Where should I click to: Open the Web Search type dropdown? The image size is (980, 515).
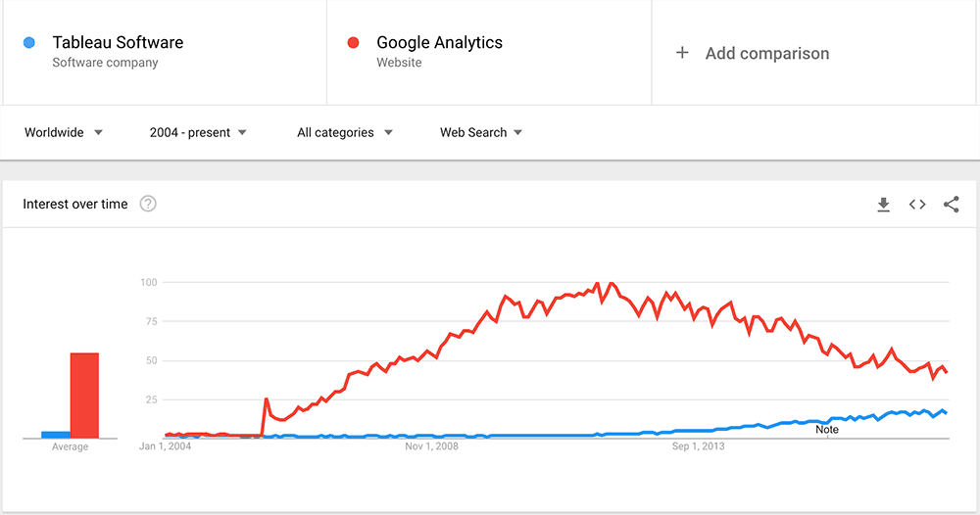click(481, 132)
